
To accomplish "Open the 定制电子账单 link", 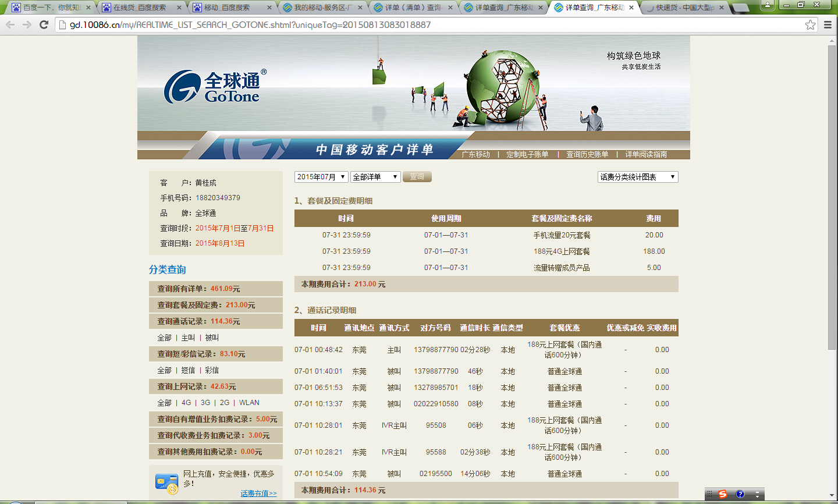I will 527,154.
